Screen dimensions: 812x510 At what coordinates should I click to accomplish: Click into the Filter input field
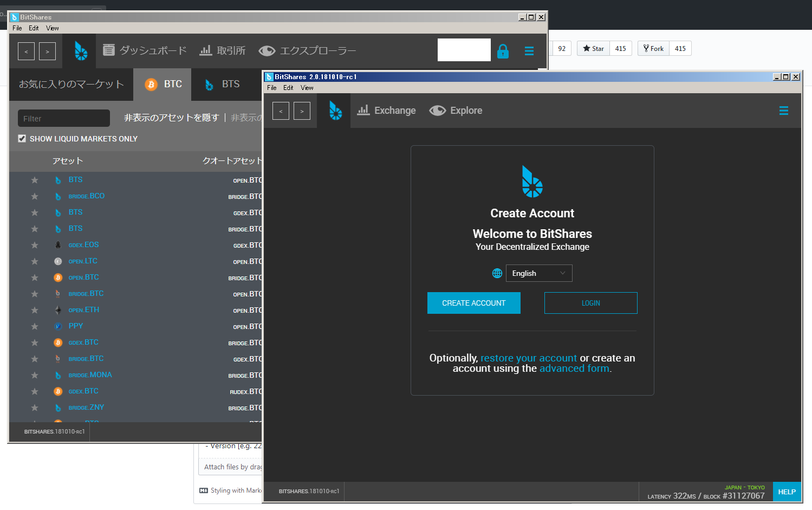click(x=64, y=118)
